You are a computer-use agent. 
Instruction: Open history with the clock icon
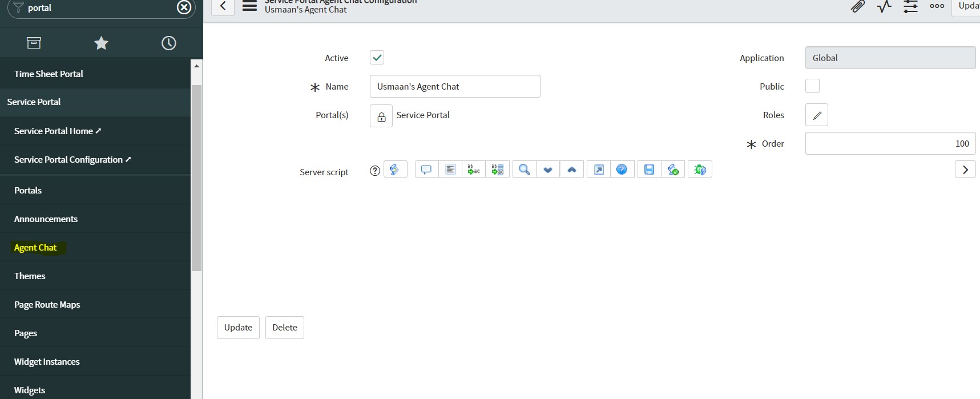[169, 43]
